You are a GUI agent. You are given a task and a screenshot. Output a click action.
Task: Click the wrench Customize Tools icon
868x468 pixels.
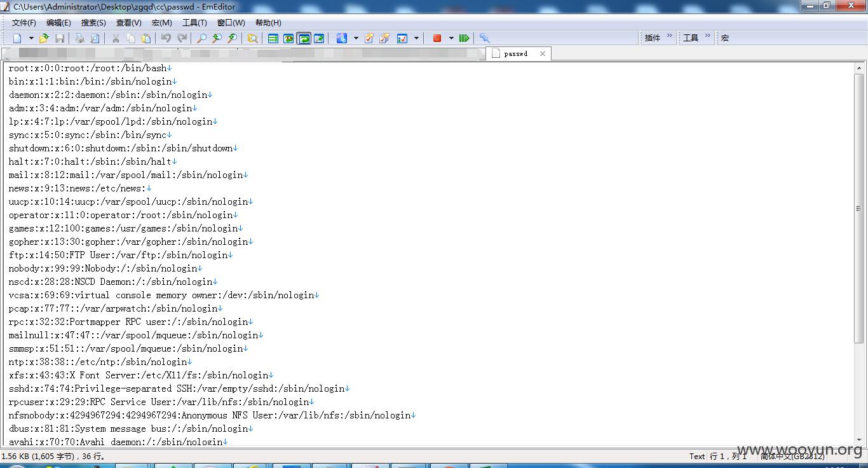click(485, 38)
